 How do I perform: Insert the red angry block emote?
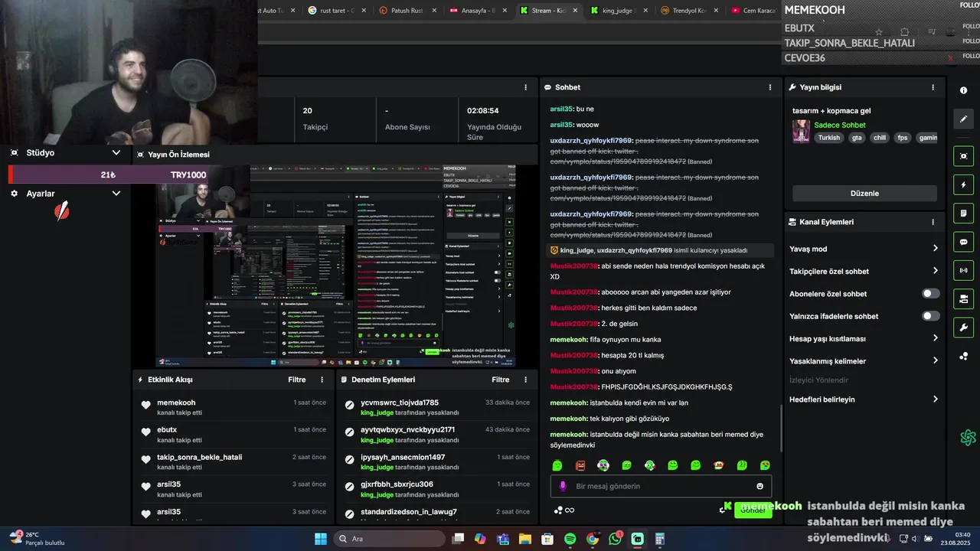(x=580, y=465)
